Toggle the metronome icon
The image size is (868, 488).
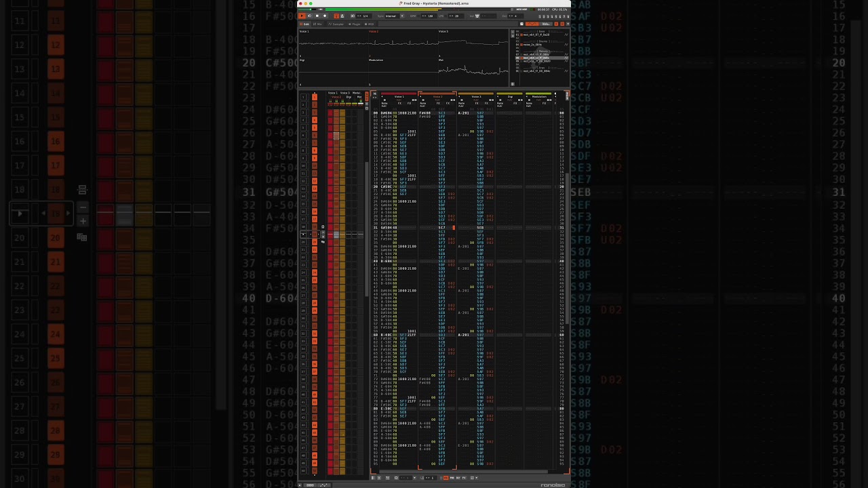click(x=342, y=16)
